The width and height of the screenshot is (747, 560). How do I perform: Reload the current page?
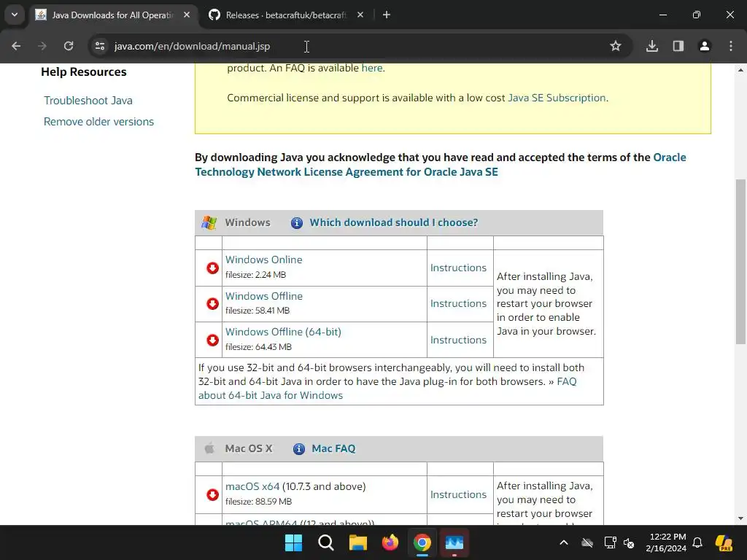tap(69, 46)
